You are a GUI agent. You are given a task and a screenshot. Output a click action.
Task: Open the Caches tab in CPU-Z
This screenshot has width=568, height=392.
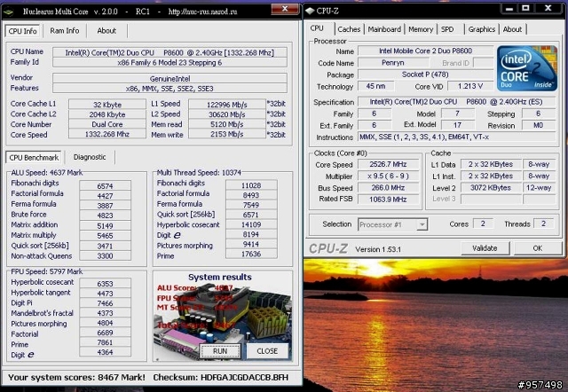click(349, 29)
